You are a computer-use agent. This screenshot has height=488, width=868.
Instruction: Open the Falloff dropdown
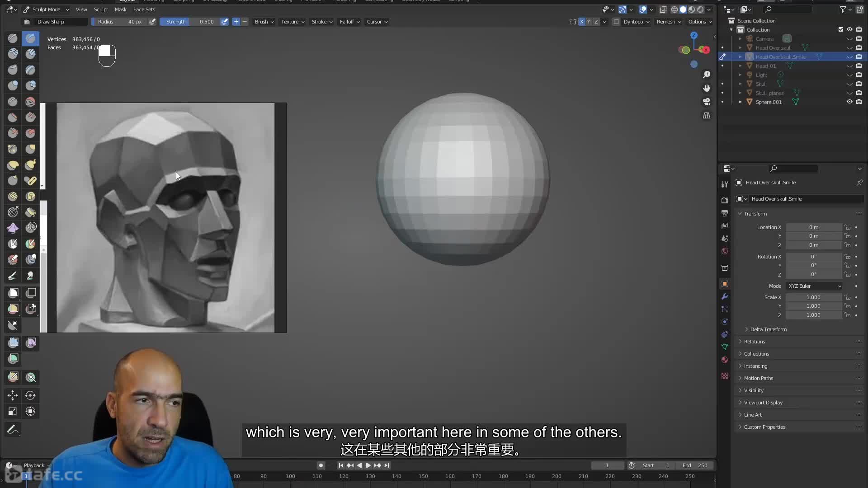click(349, 22)
